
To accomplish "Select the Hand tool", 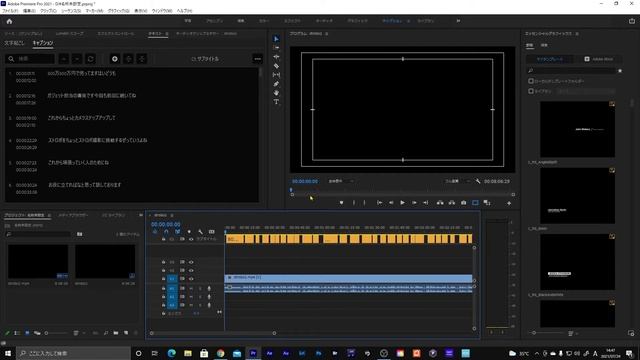I will click(276, 93).
